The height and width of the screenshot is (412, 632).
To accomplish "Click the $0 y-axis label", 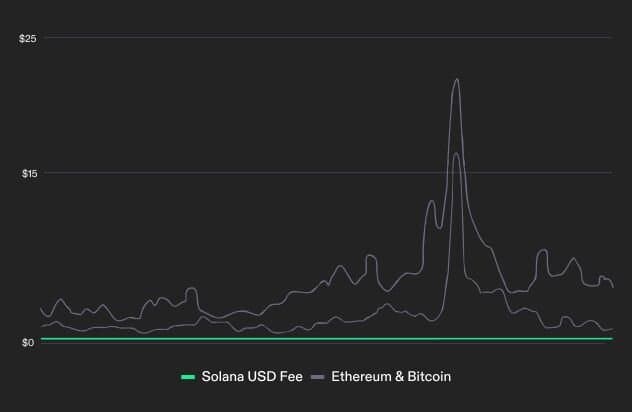I will [x=28, y=343].
